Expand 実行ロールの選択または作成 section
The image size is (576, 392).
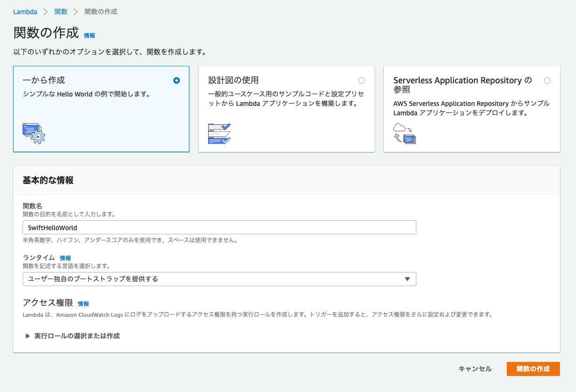(x=73, y=336)
